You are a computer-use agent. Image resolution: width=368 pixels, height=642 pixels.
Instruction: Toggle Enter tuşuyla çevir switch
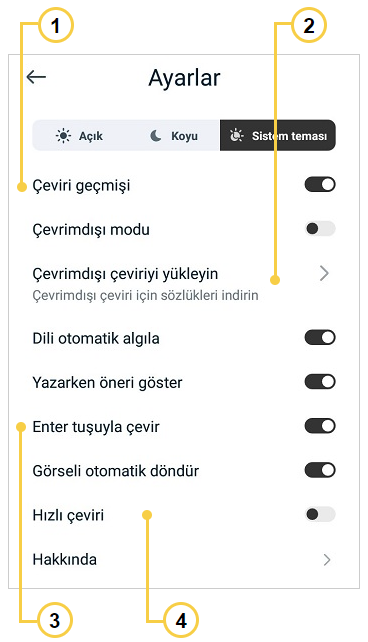(x=320, y=426)
